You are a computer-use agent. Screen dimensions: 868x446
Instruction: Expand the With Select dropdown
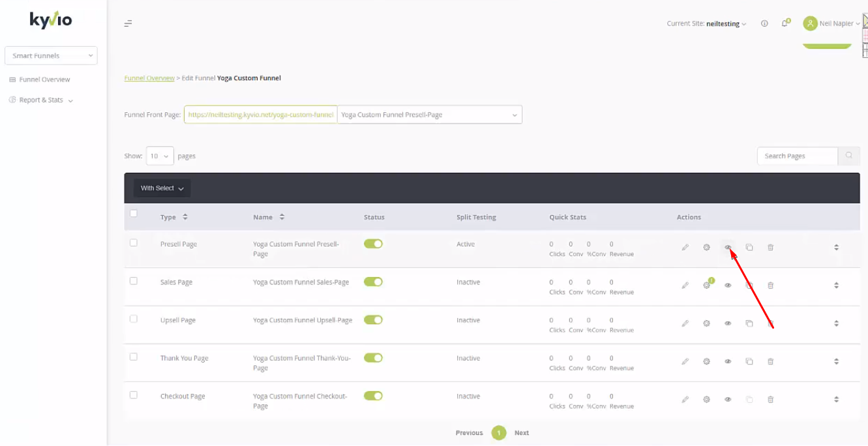162,188
